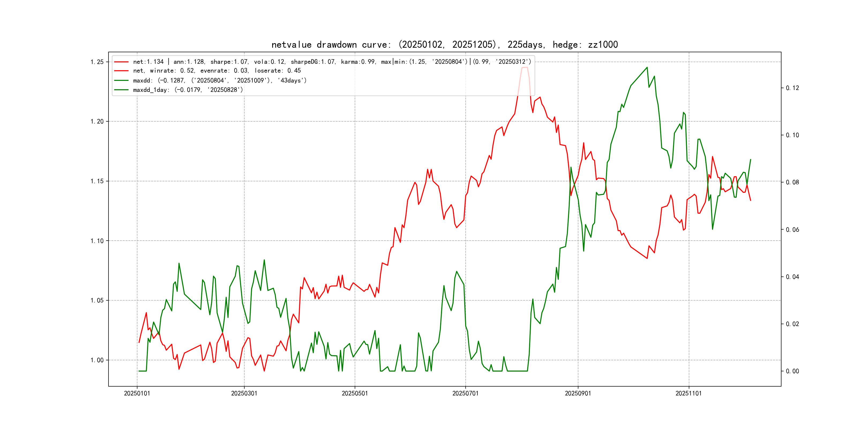Click the 1.25 left y-axis tick label
Screen dimensions: 868x434
tap(97, 62)
